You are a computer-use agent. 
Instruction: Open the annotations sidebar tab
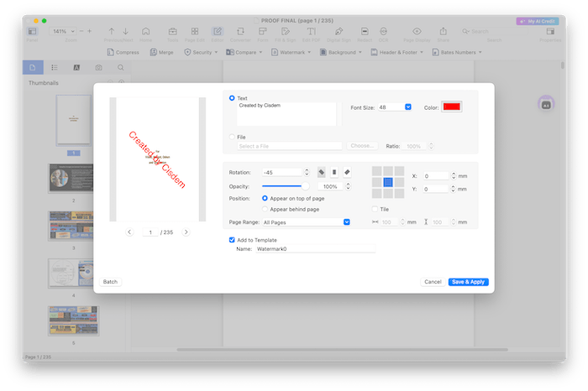(76, 67)
